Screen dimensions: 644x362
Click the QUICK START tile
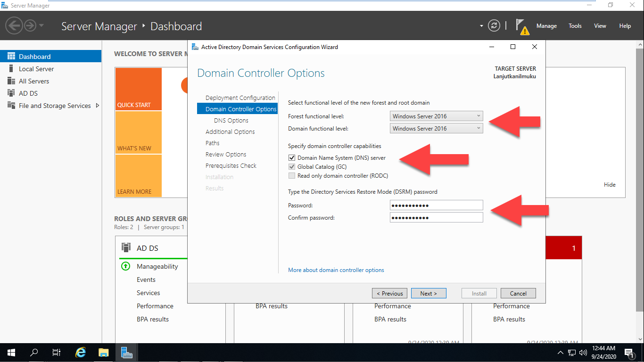[x=138, y=89]
